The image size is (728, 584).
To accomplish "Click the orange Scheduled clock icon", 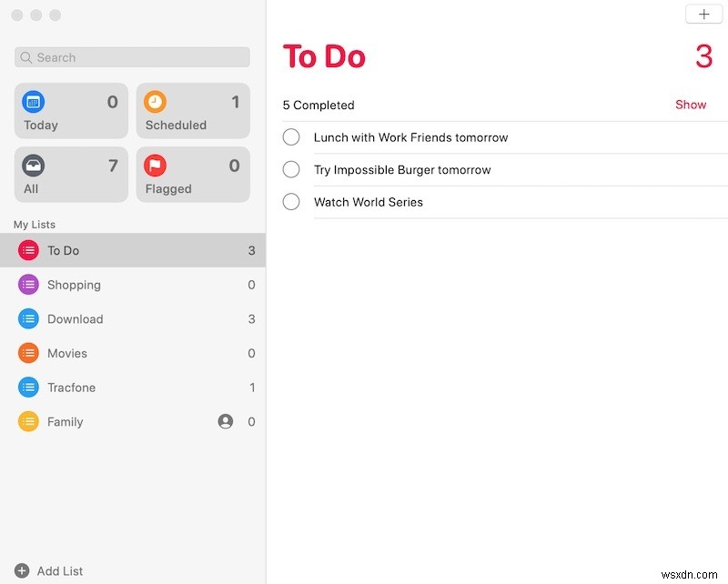I will click(x=155, y=102).
